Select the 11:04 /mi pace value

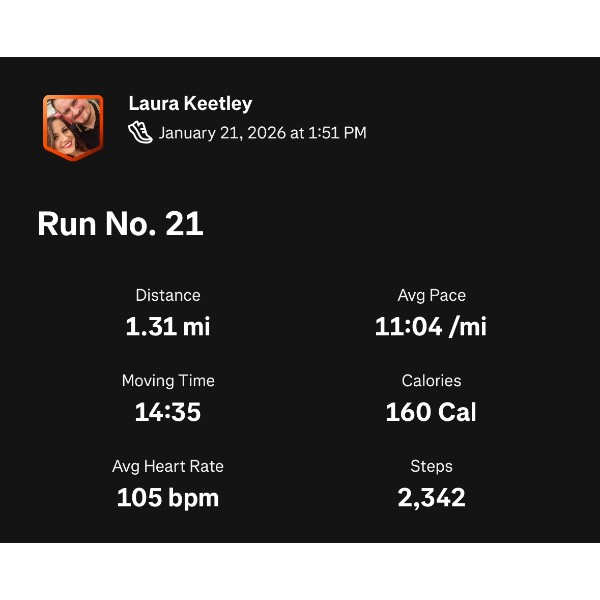pyautogui.click(x=431, y=326)
